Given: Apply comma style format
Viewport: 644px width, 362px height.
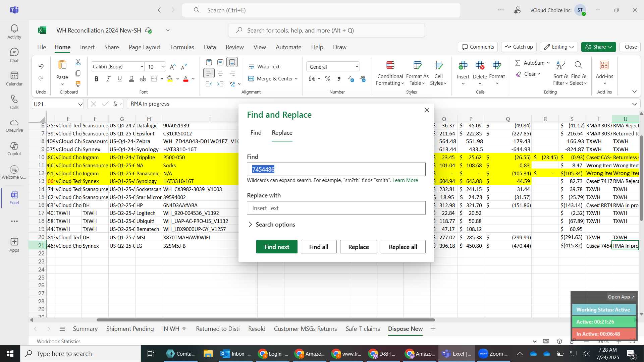Looking at the screenshot, I should (339, 79).
